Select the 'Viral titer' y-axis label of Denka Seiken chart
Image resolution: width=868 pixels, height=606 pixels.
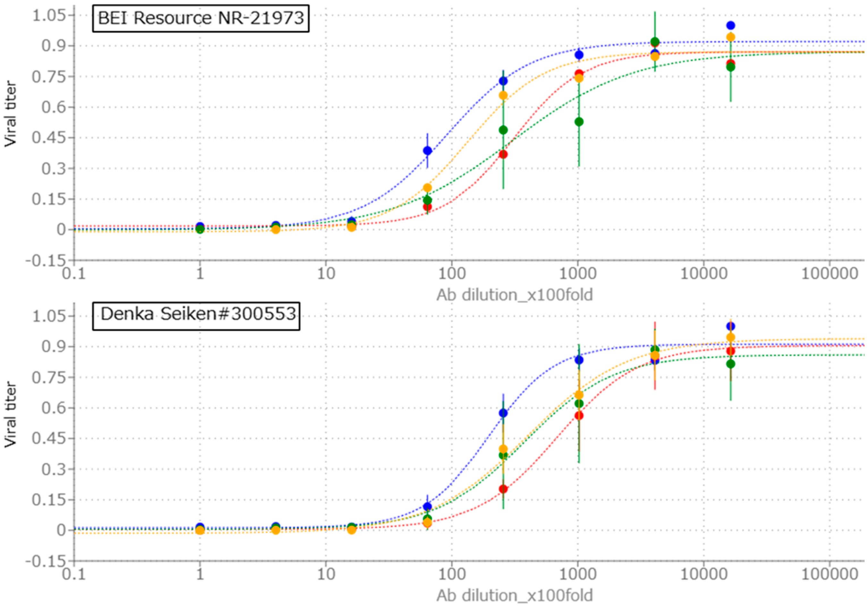click(10, 414)
